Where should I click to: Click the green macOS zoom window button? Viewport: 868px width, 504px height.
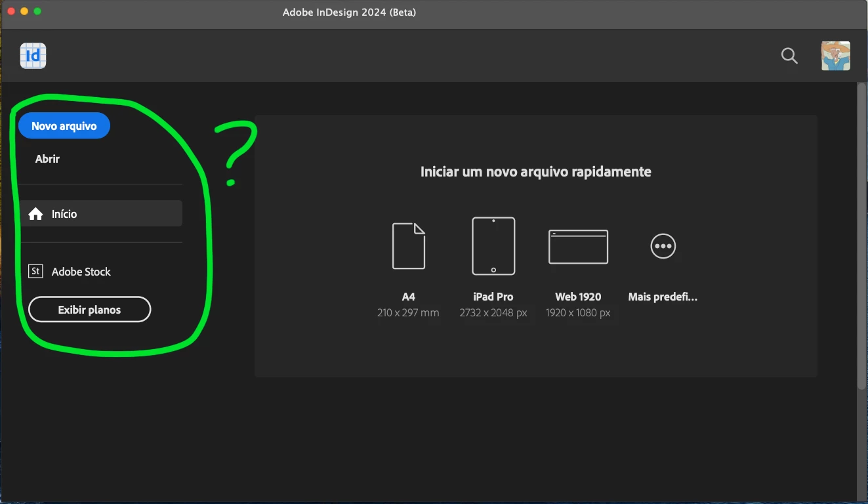(x=37, y=11)
